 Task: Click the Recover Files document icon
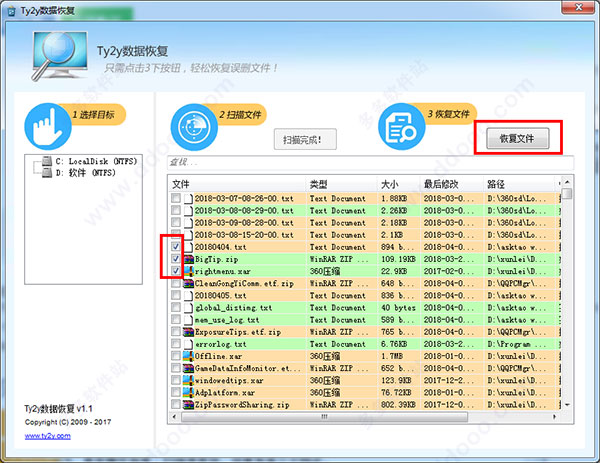tap(401, 127)
